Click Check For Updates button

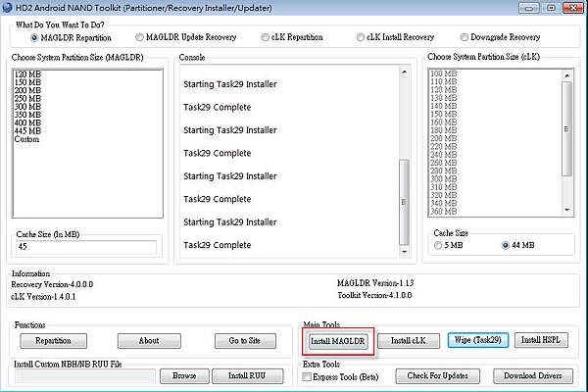[x=438, y=376]
